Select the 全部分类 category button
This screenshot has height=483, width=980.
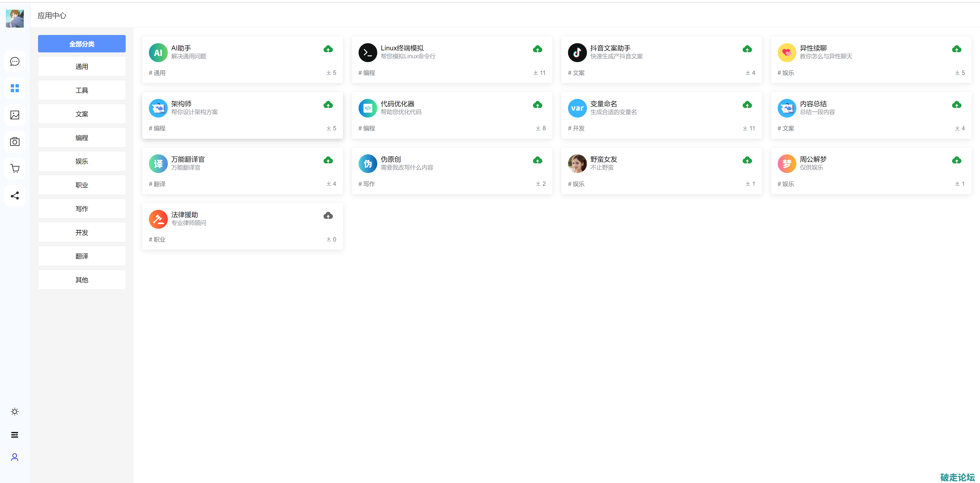(82, 44)
